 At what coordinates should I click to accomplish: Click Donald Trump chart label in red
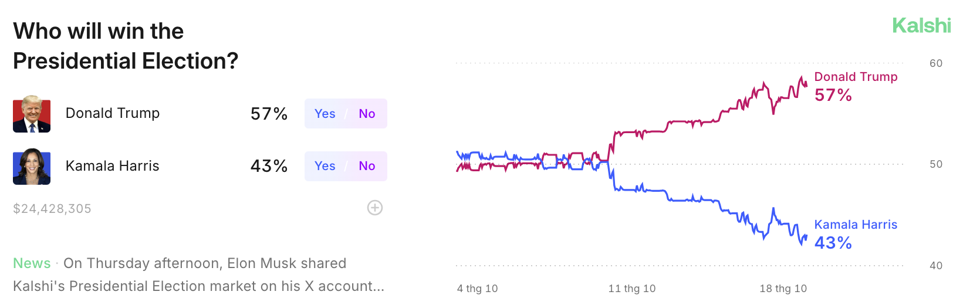point(856,77)
